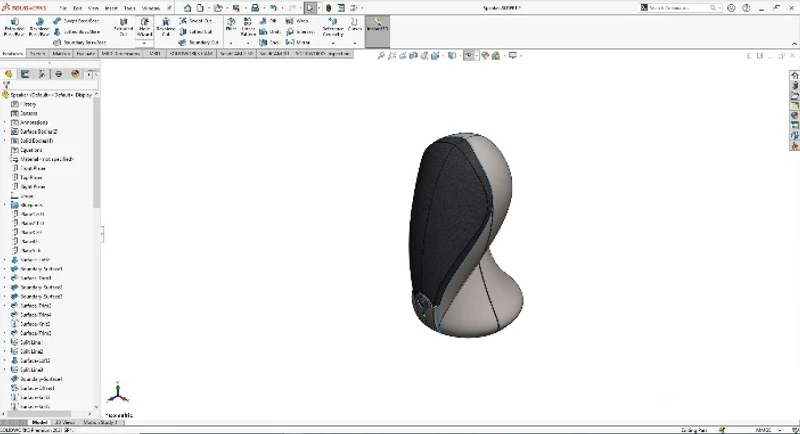Click the Section View icon

click(x=414, y=56)
